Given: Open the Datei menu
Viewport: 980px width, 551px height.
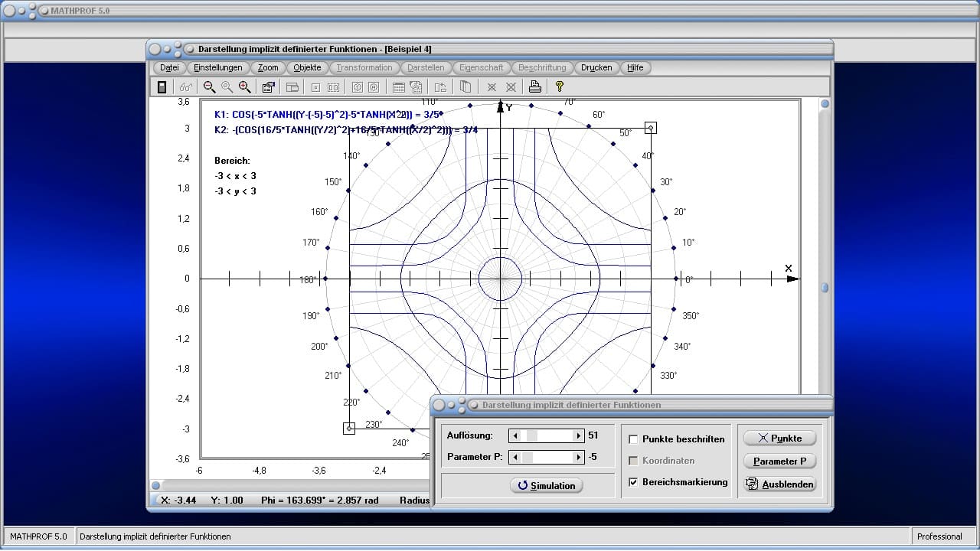Looking at the screenshot, I should point(169,67).
